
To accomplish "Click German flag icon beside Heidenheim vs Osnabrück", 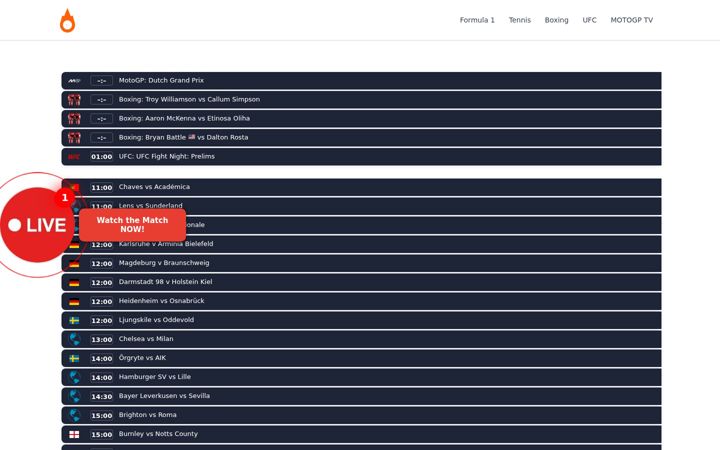I will [x=74, y=302].
